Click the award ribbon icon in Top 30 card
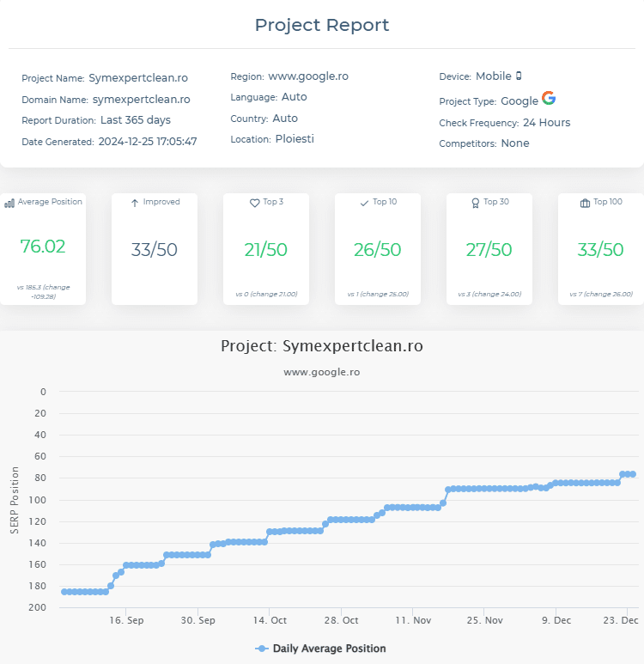This screenshot has height=664, width=644. (475, 203)
